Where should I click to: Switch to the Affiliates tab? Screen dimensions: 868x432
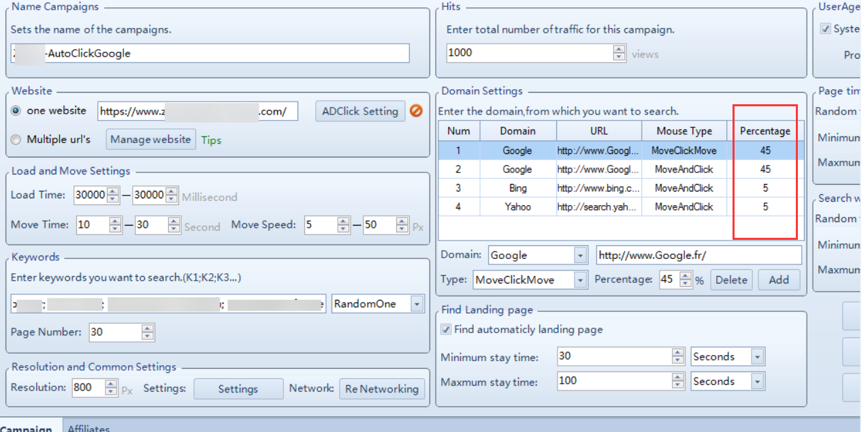tap(89, 428)
